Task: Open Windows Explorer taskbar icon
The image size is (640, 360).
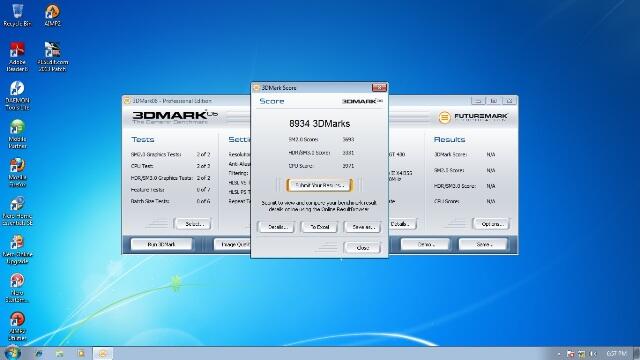Action: [x=60, y=353]
